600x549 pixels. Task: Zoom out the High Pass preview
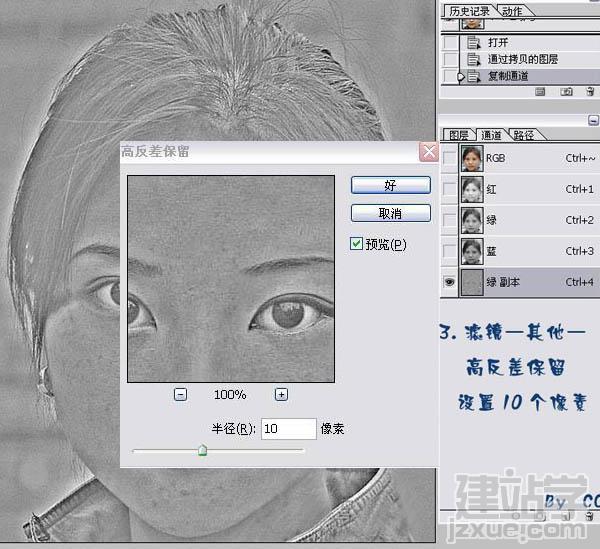tap(180, 394)
